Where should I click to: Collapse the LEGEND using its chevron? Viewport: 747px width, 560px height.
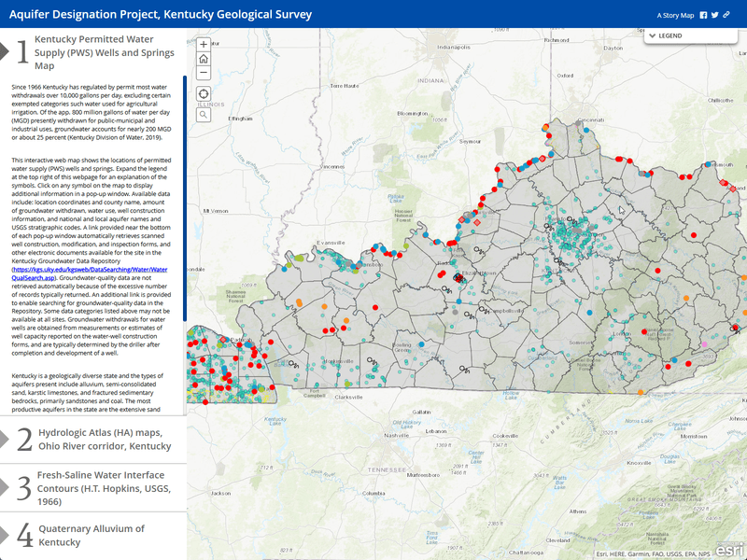click(x=654, y=35)
